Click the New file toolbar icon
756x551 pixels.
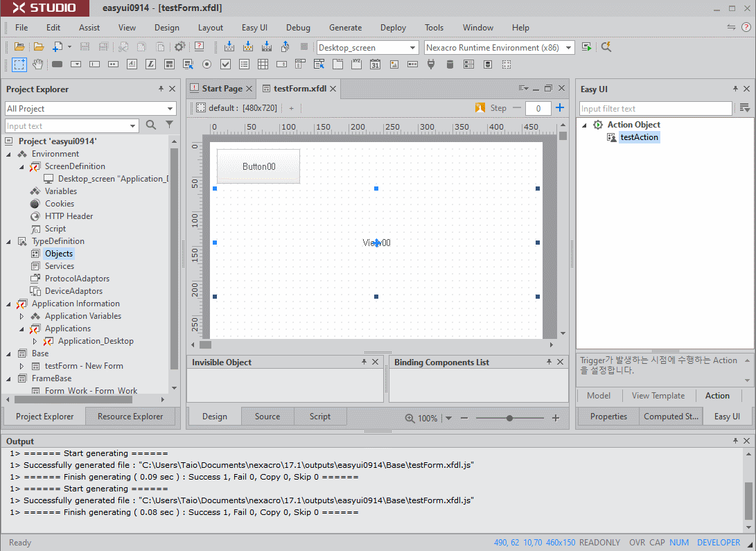click(58, 46)
